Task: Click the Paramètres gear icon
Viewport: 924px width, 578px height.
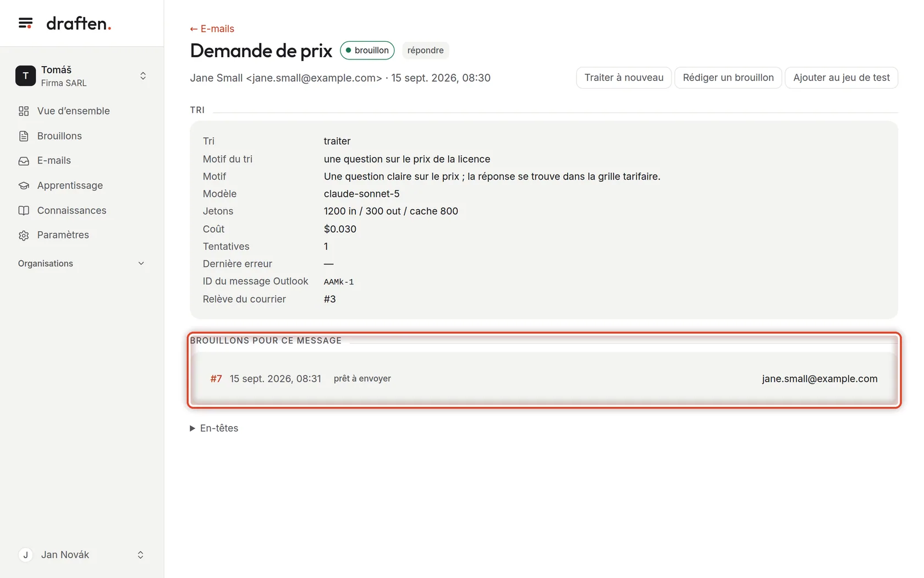Action: pyautogui.click(x=24, y=235)
